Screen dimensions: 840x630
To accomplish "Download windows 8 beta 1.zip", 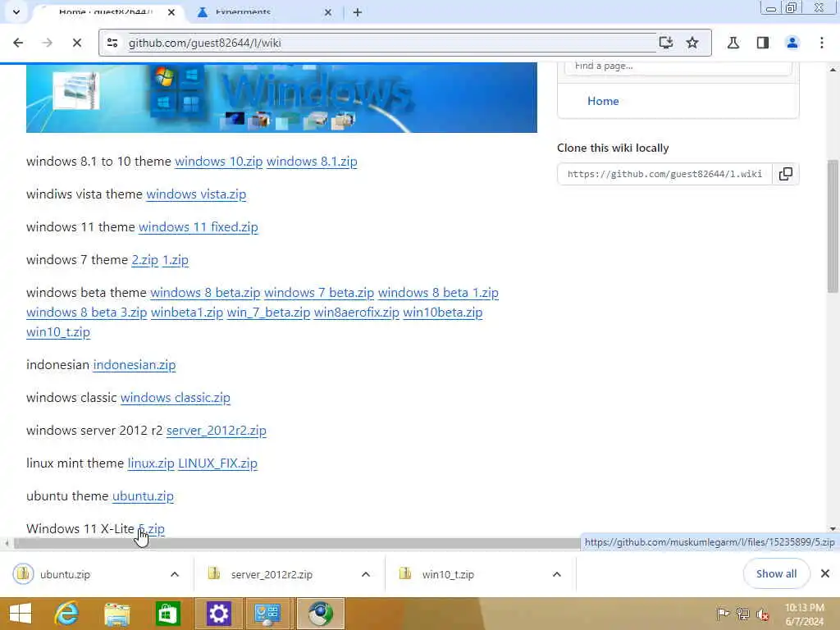I will click(x=438, y=293).
